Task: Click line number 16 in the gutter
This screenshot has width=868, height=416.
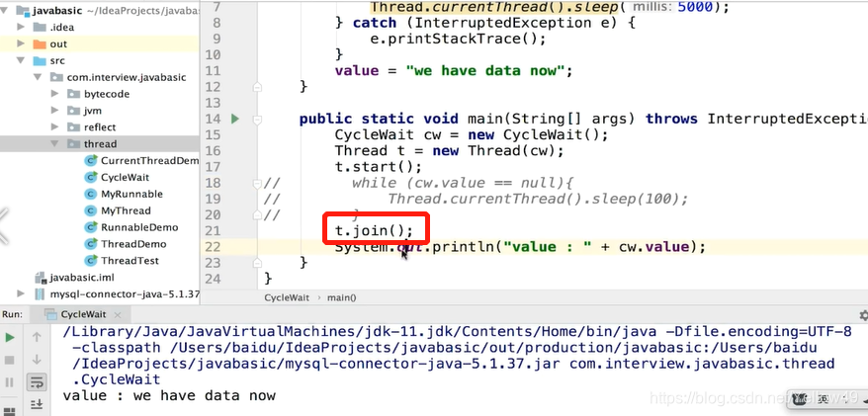Action: point(213,150)
